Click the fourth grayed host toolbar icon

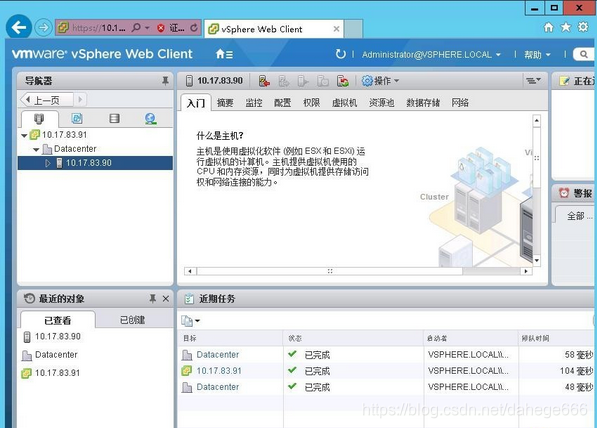[323, 81]
